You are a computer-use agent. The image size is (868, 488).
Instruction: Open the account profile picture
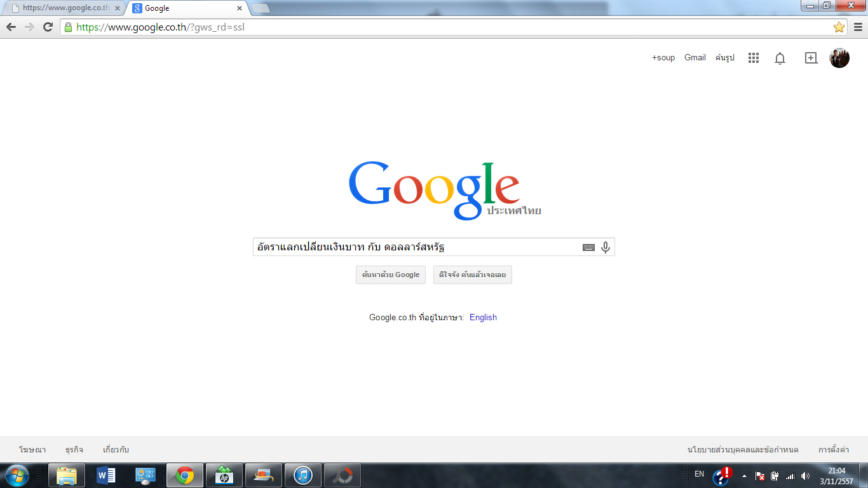839,58
